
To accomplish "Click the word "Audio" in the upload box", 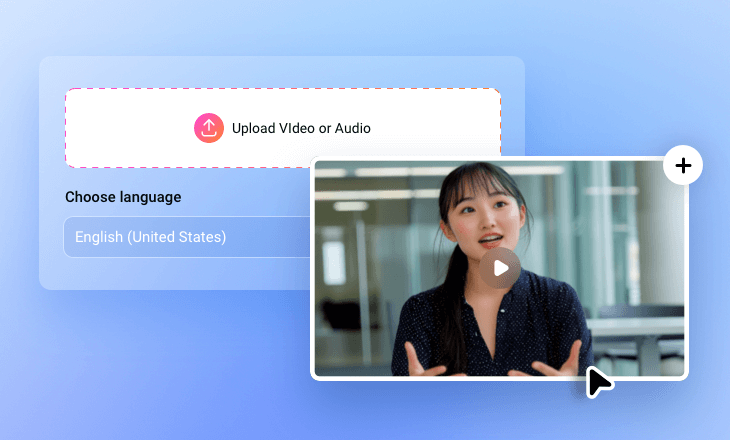I will [x=351, y=128].
